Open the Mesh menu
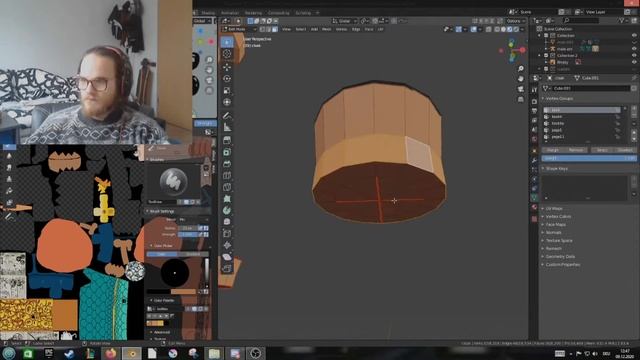Screen dimensions: 640x360 327,29
